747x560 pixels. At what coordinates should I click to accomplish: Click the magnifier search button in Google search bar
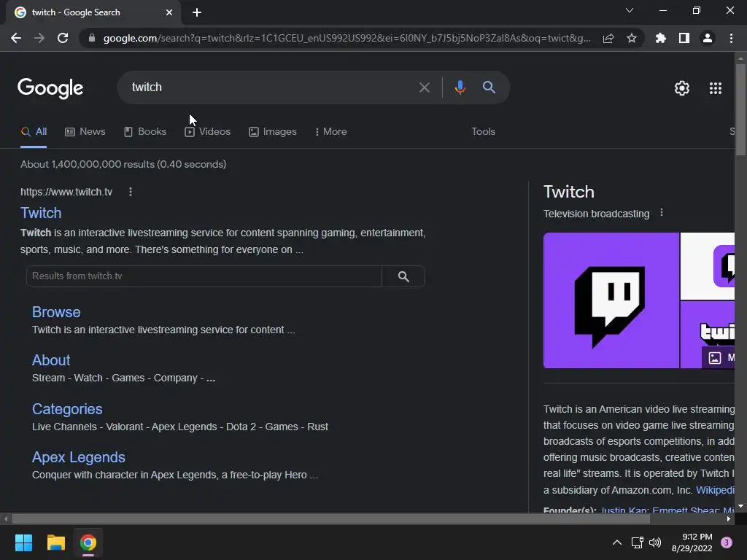(489, 87)
